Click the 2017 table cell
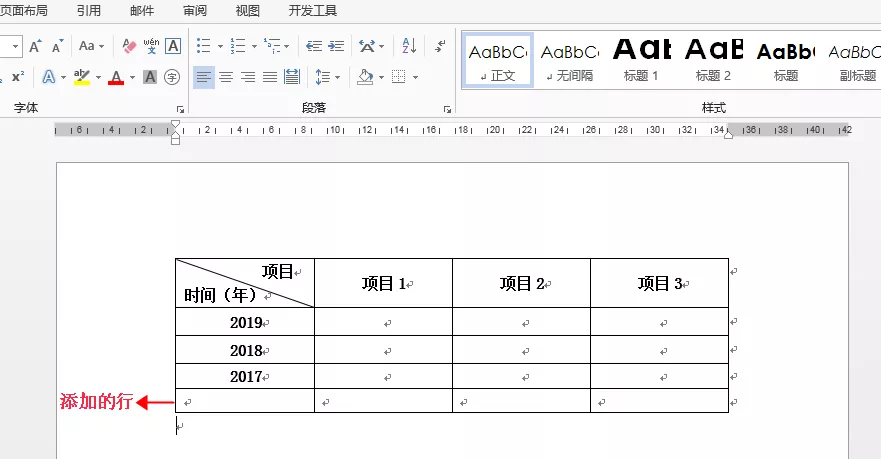Image resolution: width=881 pixels, height=459 pixels. click(x=245, y=376)
